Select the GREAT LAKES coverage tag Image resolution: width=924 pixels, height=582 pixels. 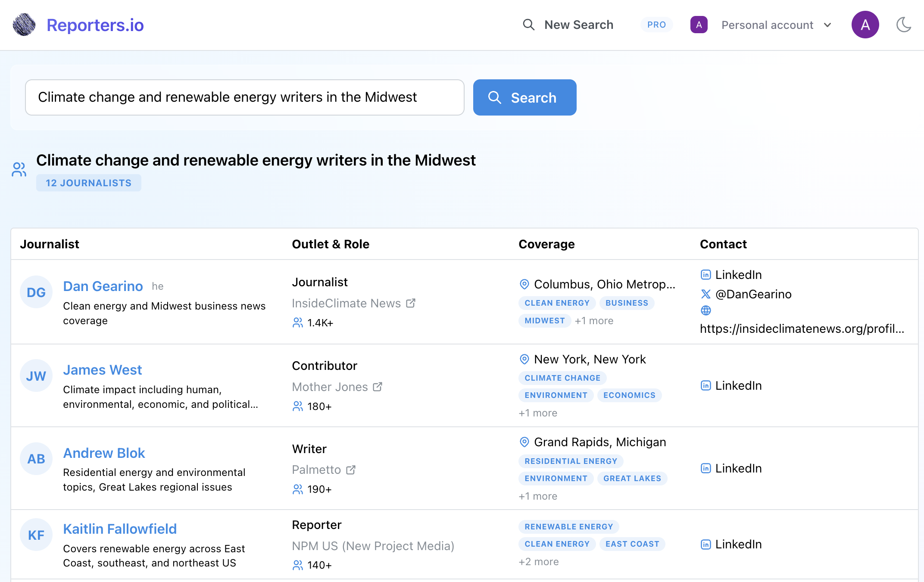coord(632,479)
